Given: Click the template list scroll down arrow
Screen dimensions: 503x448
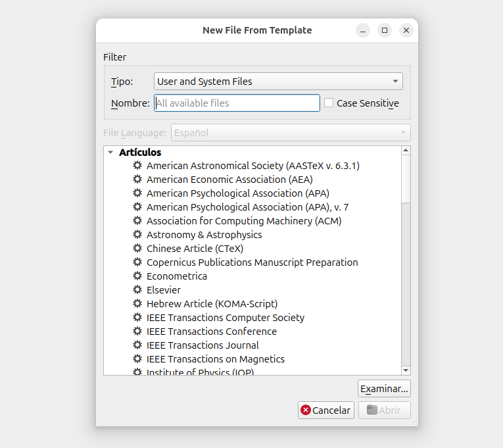Looking at the screenshot, I should (x=406, y=370).
